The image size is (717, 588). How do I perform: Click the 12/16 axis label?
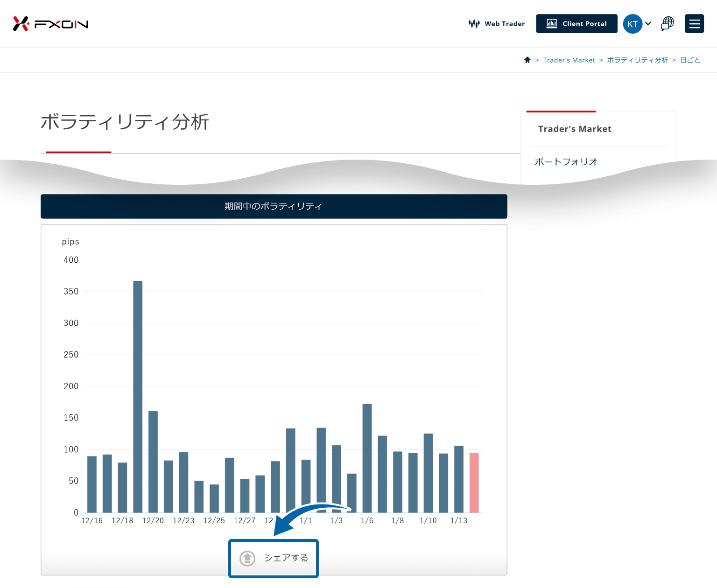92,520
